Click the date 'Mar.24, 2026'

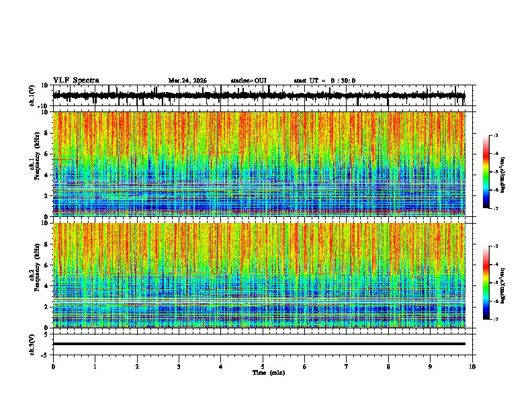[x=187, y=81]
